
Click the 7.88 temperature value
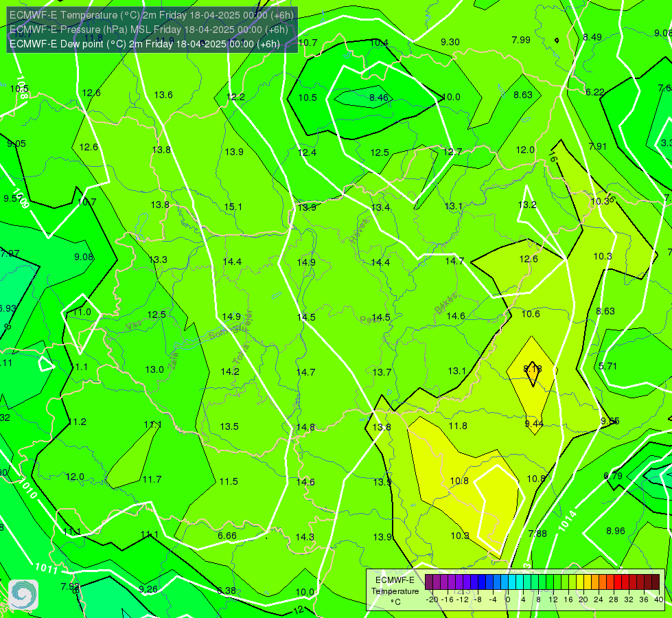[x=537, y=534]
